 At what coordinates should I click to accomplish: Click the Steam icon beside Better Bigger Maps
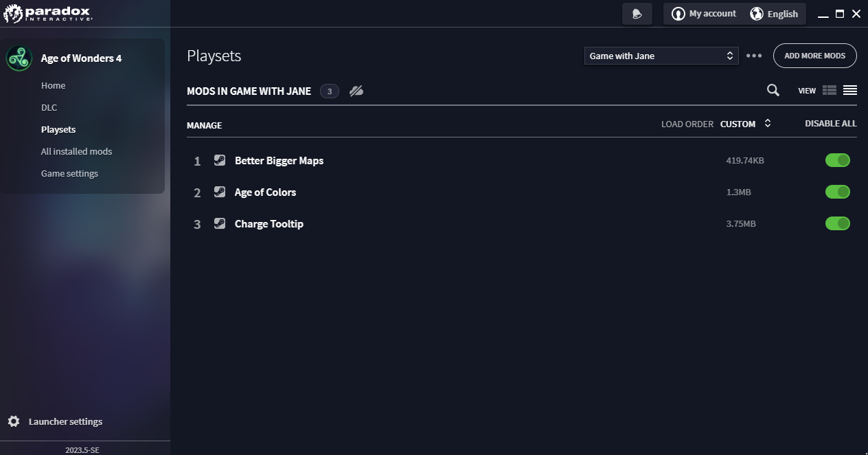pos(220,160)
